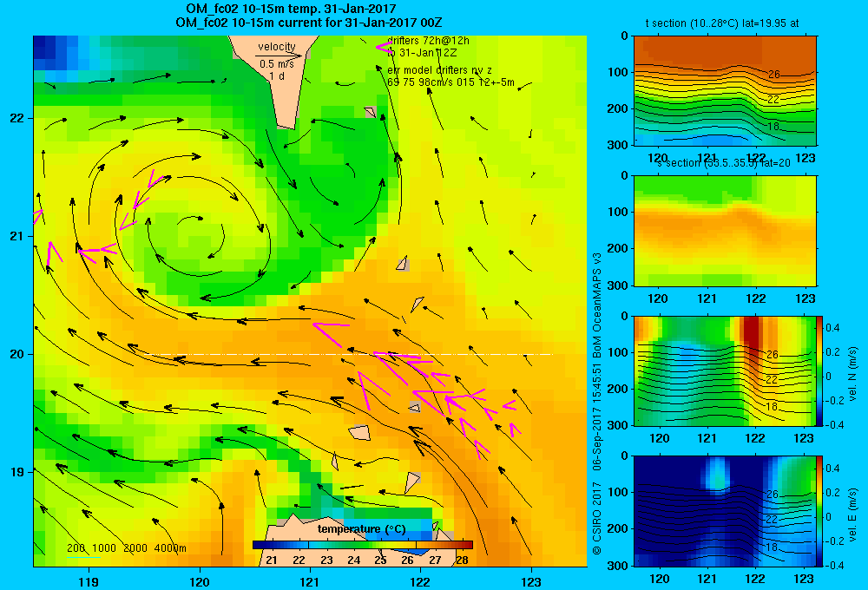Click the white dashed section line at latitude 20
This screenshot has height=590, width=868.
349,354
